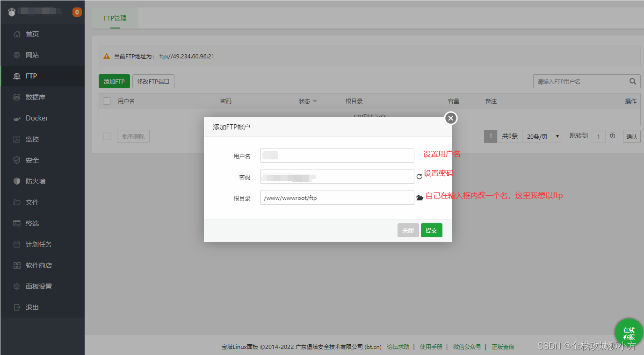The width and height of the screenshot is (644, 355).
Task: Click the 文件 folder icon in sidebar
Action: point(17,202)
